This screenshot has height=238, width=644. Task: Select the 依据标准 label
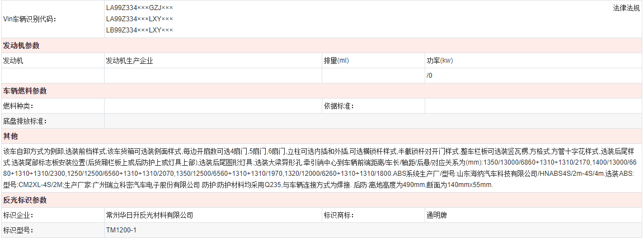[x=339, y=106]
